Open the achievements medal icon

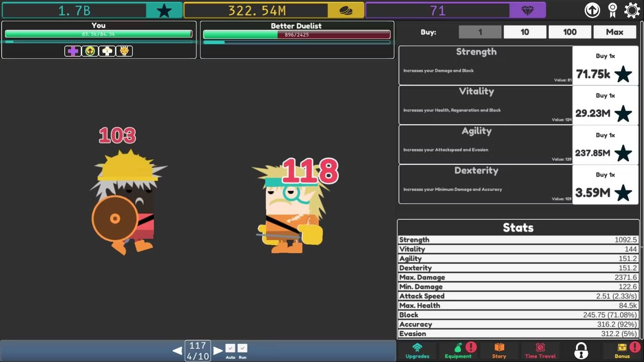pyautogui.click(x=613, y=10)
